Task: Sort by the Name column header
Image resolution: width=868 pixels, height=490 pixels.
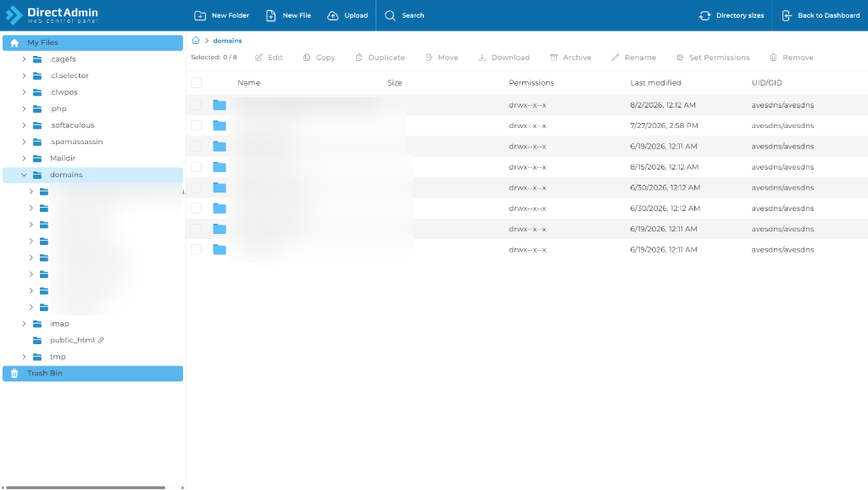Action: click(249, 83)
